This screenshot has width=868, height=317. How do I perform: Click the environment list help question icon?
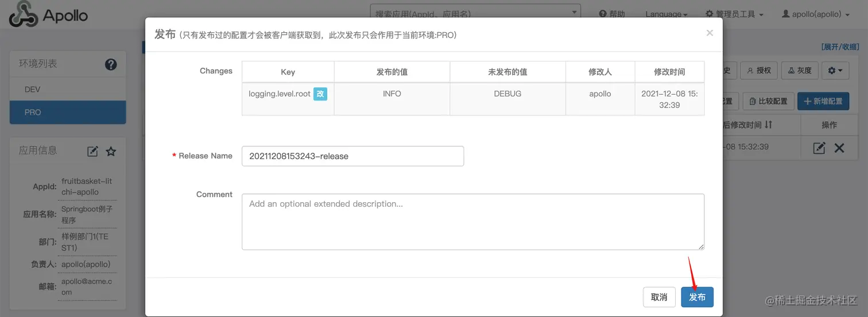[x=111, y=64]
